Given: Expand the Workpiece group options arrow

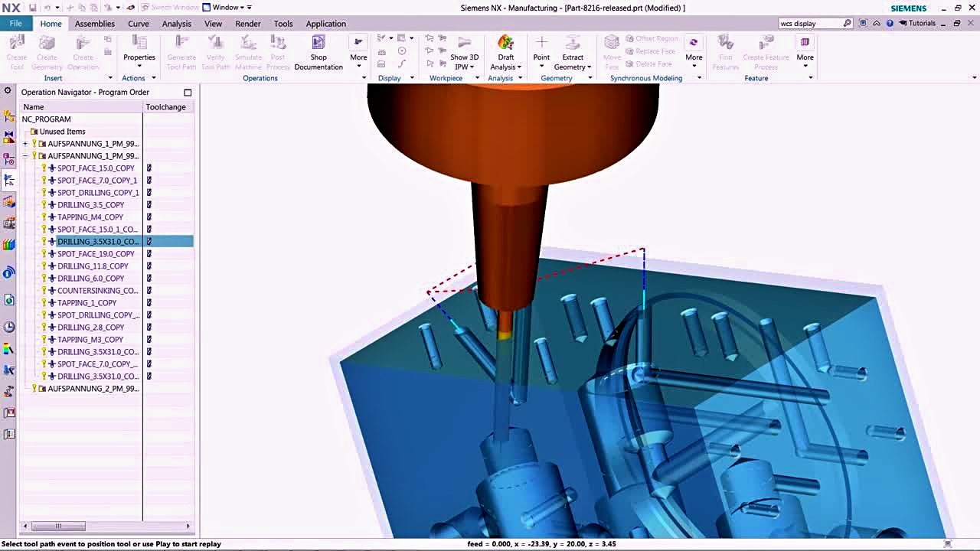Looking at the screenshot, I should (x=477, y=78).
